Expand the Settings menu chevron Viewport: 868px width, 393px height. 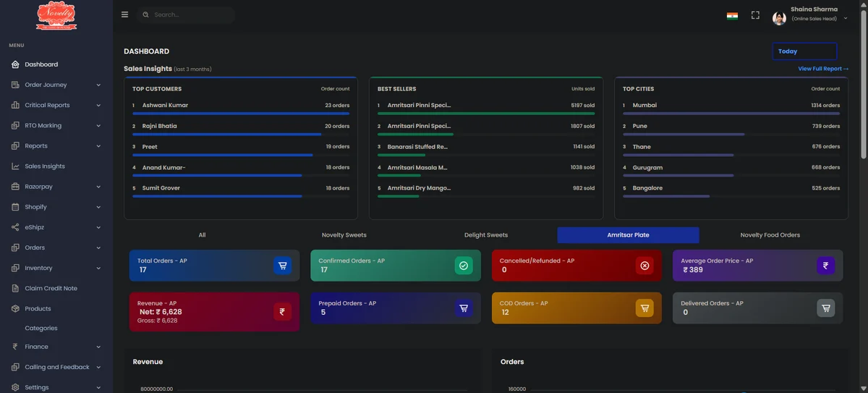point(98,387)
